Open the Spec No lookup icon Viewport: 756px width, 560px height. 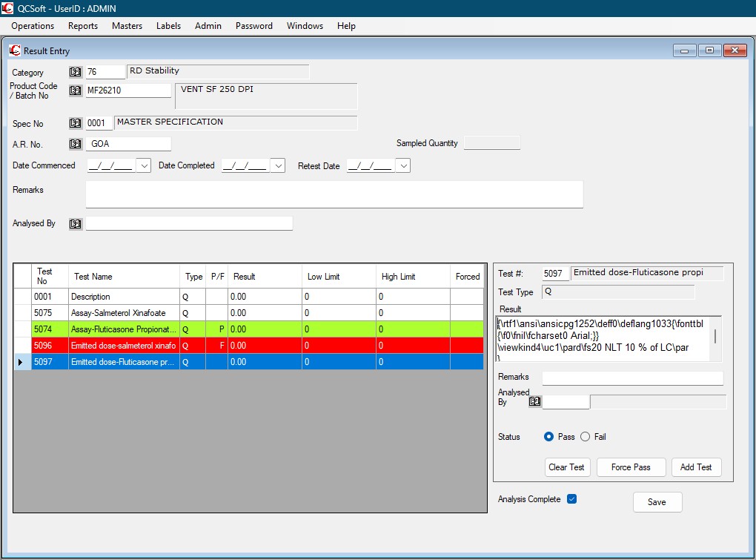coord(75,123)
